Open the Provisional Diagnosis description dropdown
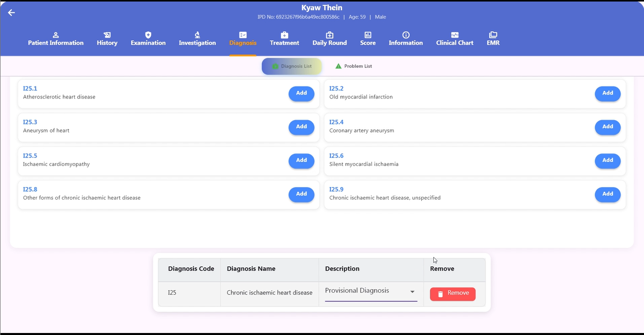 point(371,292)
